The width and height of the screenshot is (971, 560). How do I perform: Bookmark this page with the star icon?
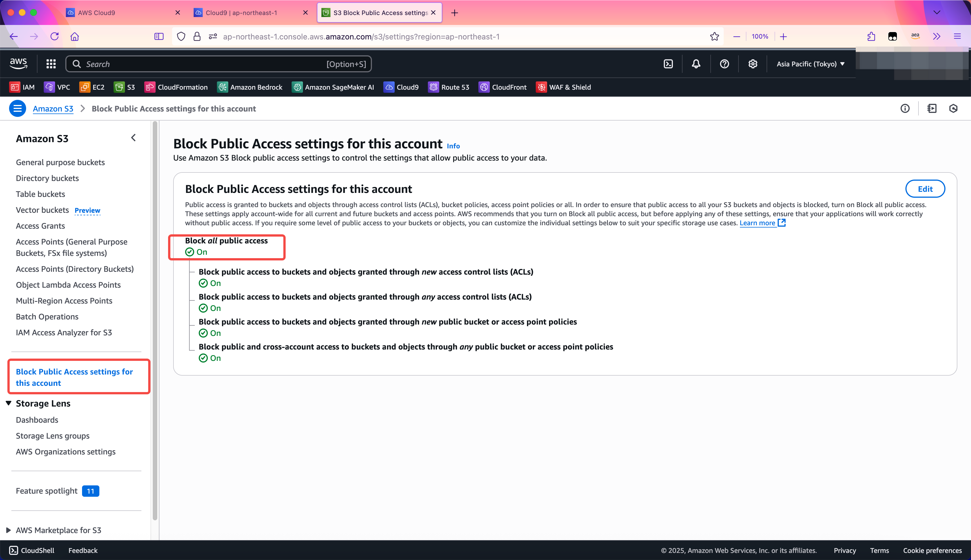pos(714,37)
